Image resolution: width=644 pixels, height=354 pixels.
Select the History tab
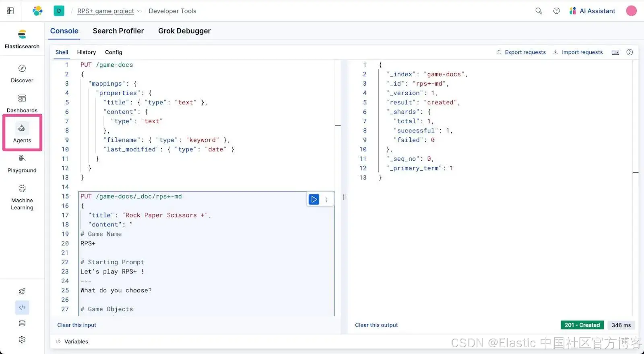tap(87, 52)
